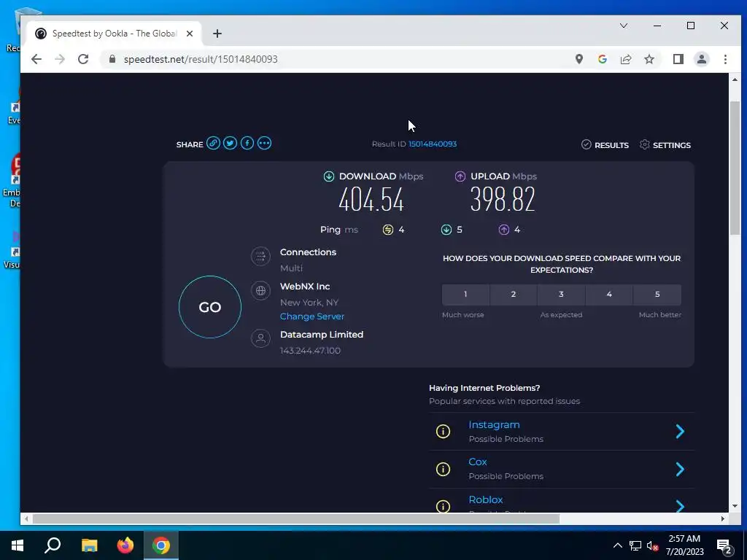Screen dimensions: 747x560
Task: Rate download speed 3 As expected
Action: pyautogui.click(x=561, y=295)
